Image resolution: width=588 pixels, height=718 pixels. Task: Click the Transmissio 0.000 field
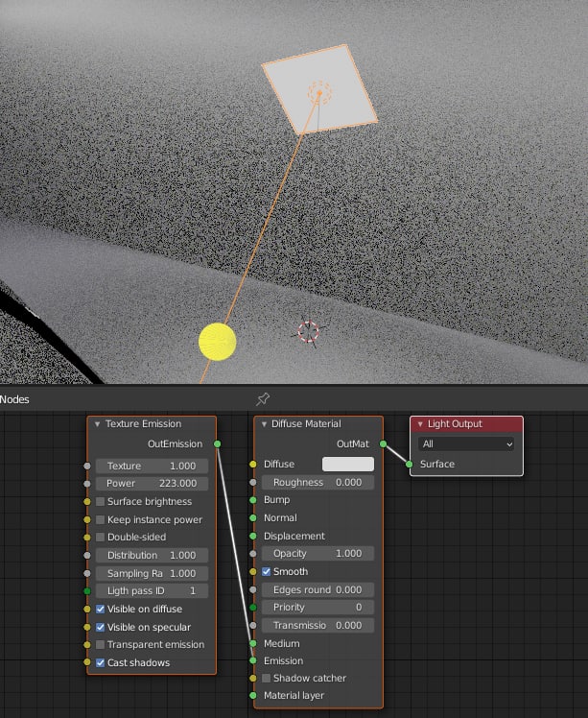click(x=318, y=625)
